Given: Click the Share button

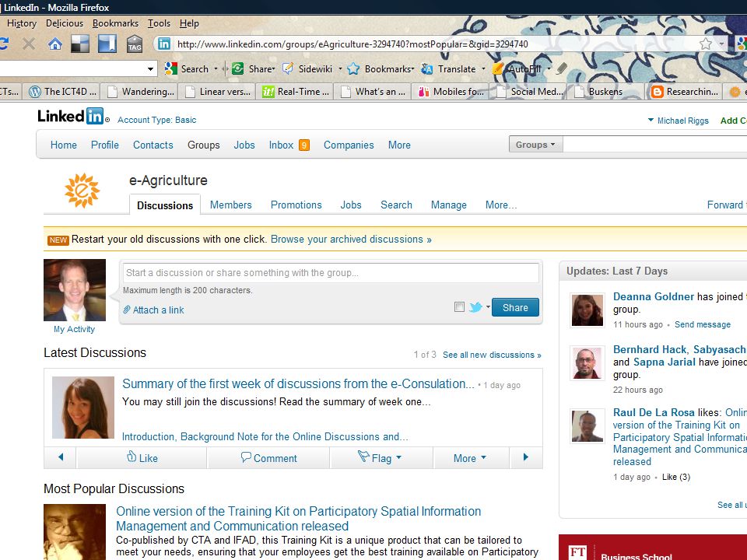Looking at the screenshot, I should (x=515, y=307).
